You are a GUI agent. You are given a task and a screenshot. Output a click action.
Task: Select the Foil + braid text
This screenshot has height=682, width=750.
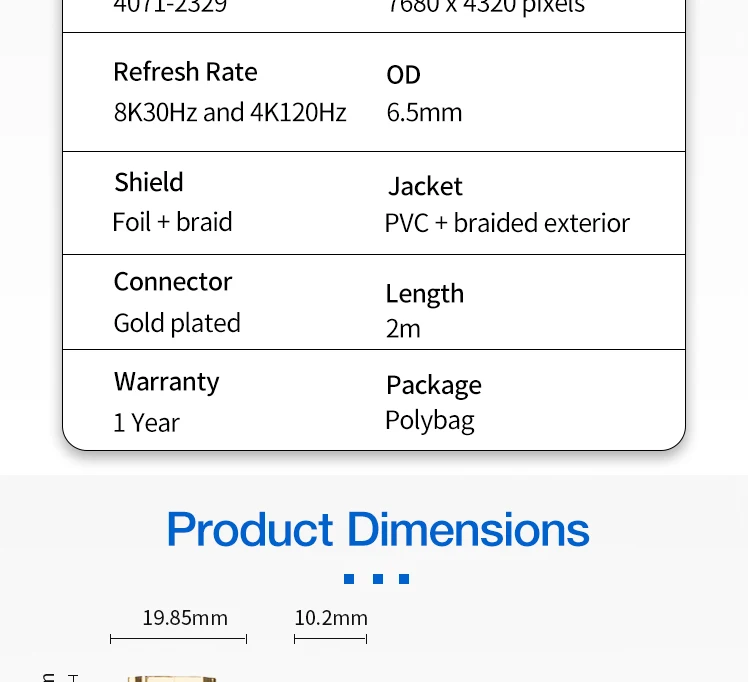172,222
